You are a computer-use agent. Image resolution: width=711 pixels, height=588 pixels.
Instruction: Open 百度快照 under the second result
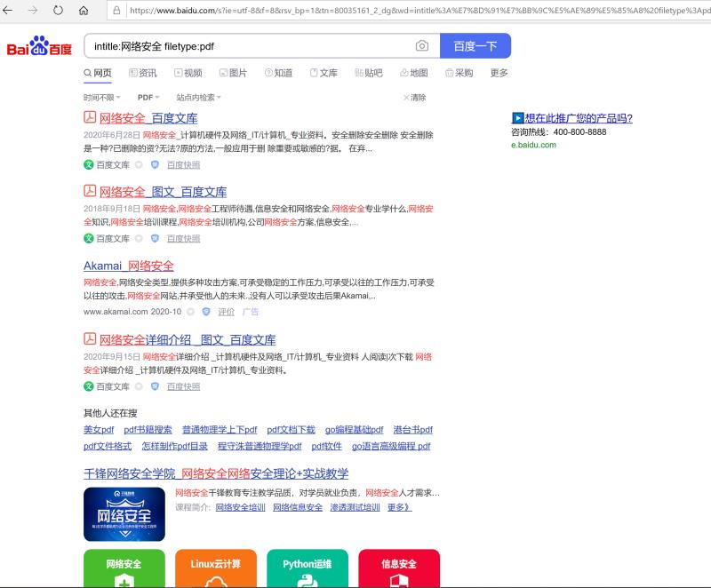tap(184, 239)
